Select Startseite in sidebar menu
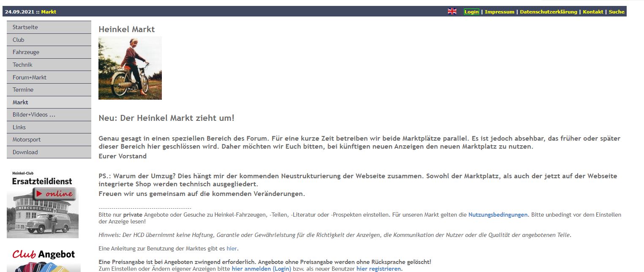Screen dimensions: 644x272 pos(49,27)
